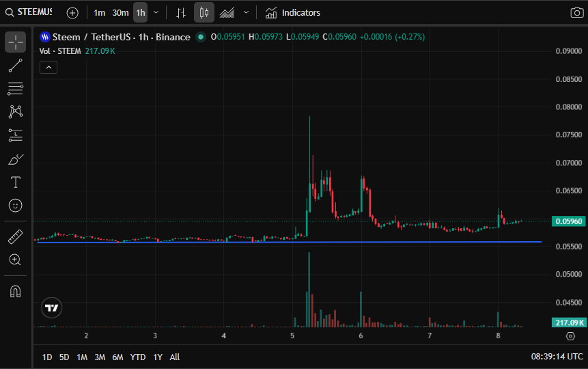Image resolution: width=588 pixels, height=369 pixels.
Task: Take a chart snapshot with camera icon
Action: click(577, 13)
